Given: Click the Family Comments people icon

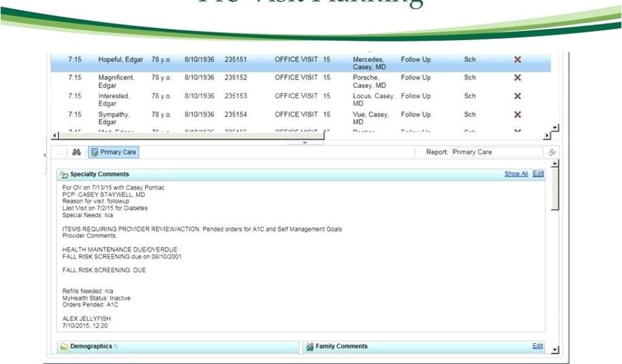Looking at the screenshot, I should [310, 346].
